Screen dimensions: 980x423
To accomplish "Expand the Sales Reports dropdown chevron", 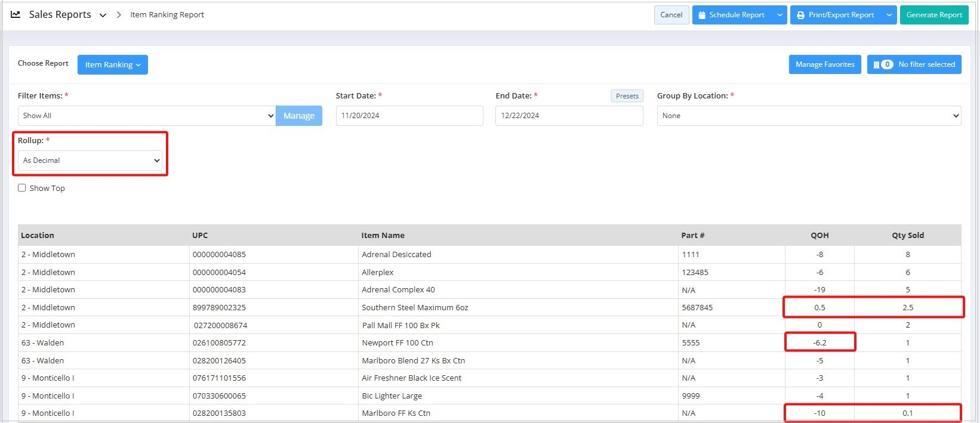I will point(103,16).
